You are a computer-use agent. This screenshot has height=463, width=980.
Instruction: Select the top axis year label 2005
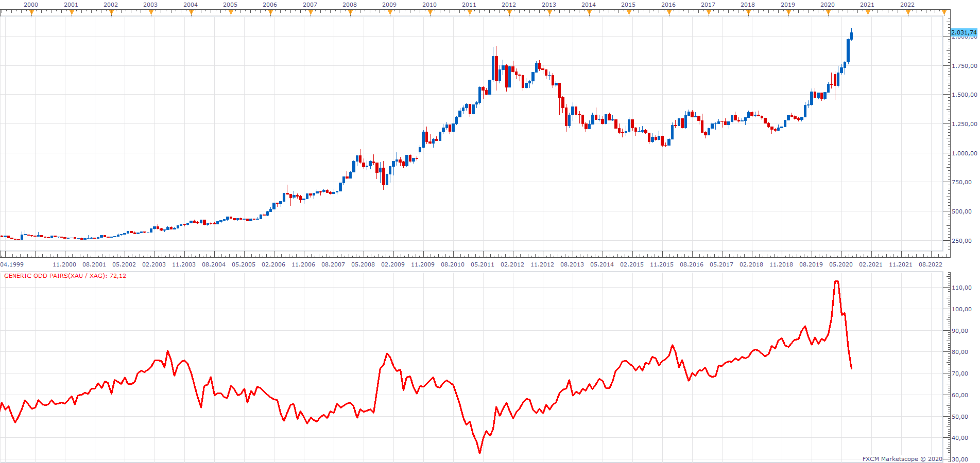(230, 5)
